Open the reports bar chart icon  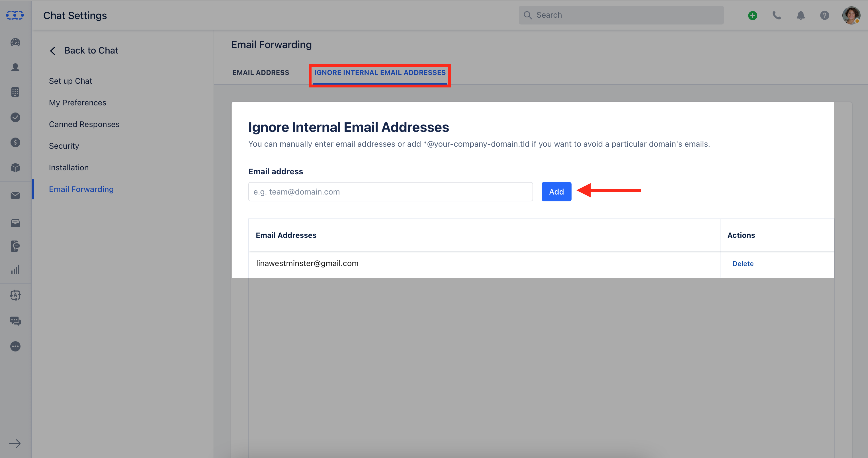[x=15, y=270]
